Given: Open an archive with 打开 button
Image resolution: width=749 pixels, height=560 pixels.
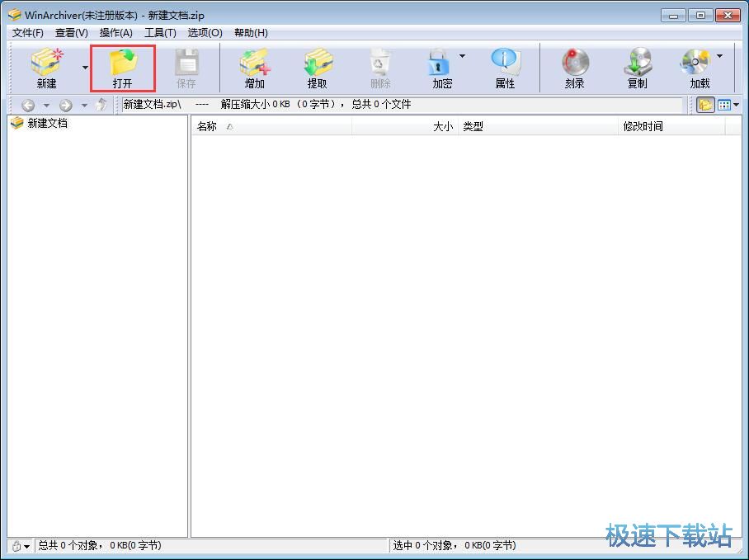Looking at the screenshot, I should [123, 68].
